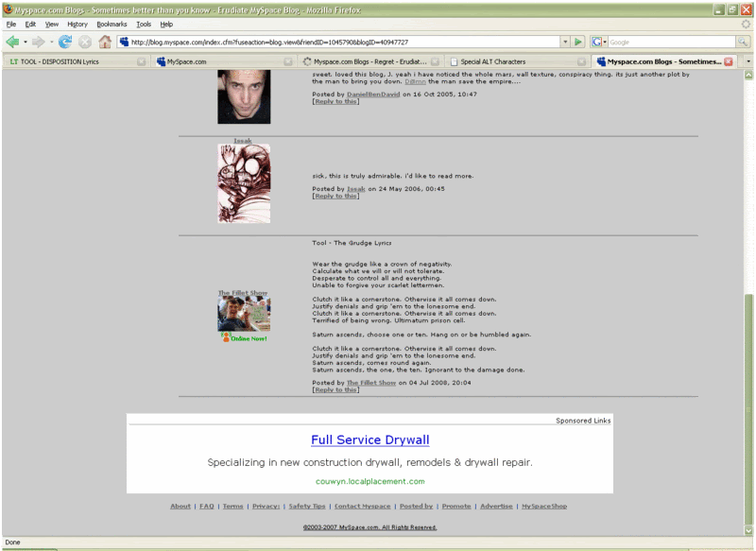The image size is (756, 551).
Task: Click the couwyn.localplacement.com ad URL
Action: coord(369,481)
